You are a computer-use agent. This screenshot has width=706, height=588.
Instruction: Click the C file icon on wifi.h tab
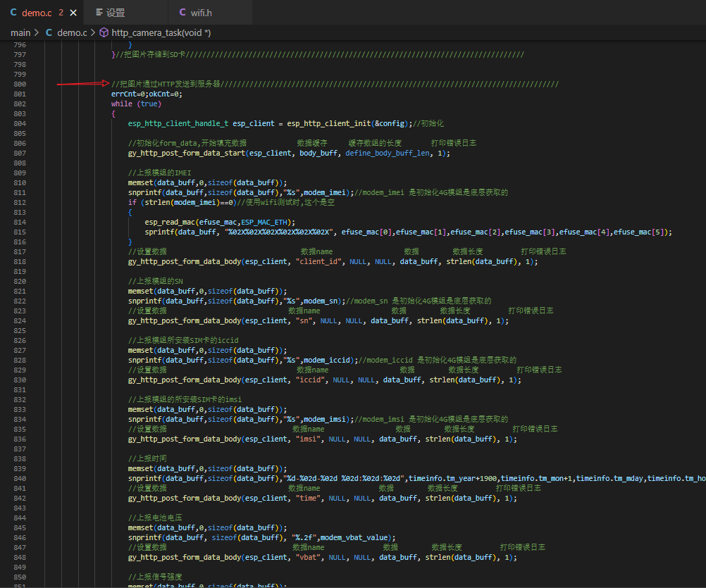[x=182, y=12]
